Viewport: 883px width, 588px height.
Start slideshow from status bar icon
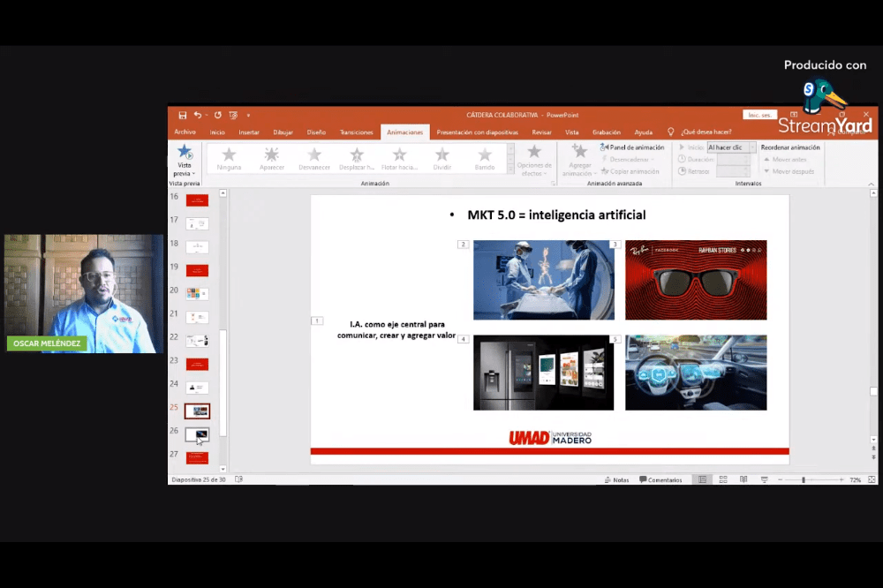(x=764, y=479)
